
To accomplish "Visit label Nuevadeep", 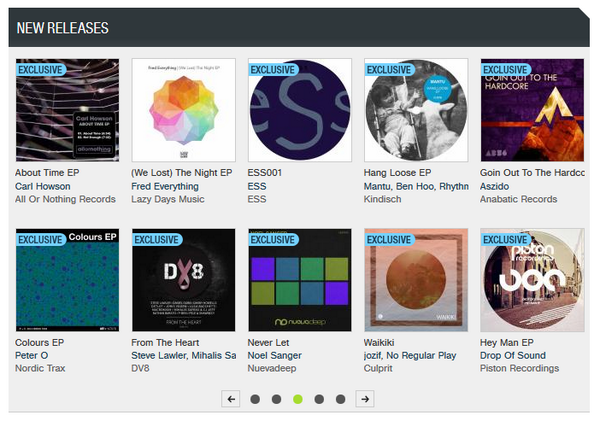I will tap(272, 368).
